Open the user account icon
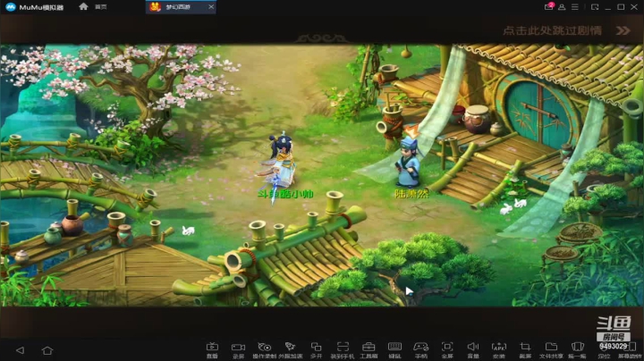This screenshot has height=361, width=644. click(x=562, y=7)
